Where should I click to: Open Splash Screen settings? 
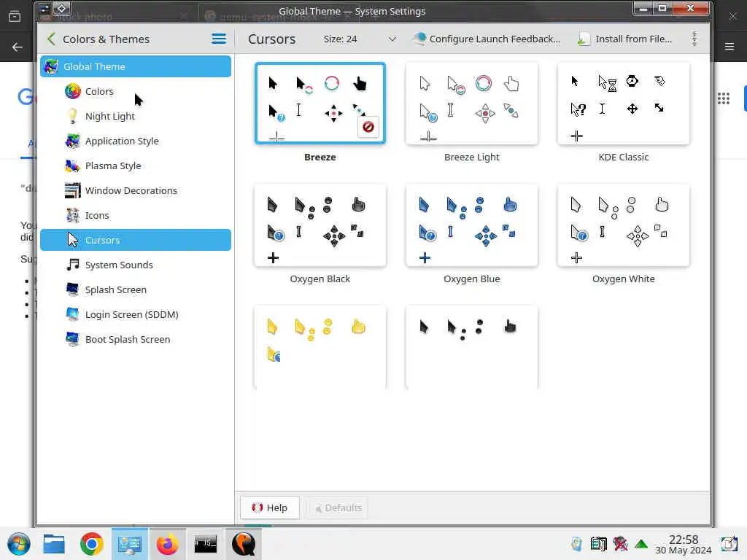pos(136,289)
